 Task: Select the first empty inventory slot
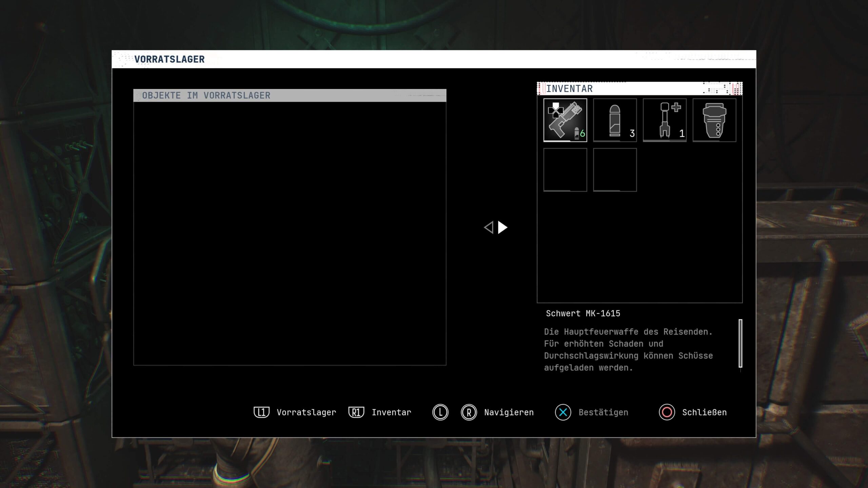tap(565, 170)
